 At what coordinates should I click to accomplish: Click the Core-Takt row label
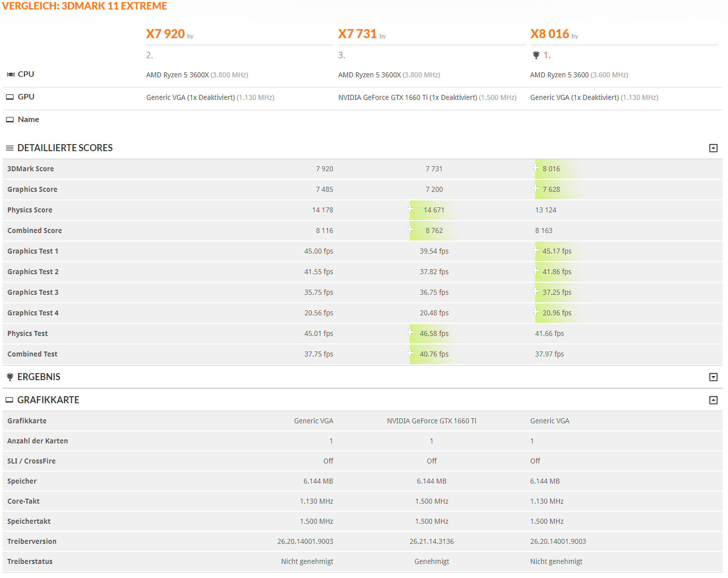point(23,501)
